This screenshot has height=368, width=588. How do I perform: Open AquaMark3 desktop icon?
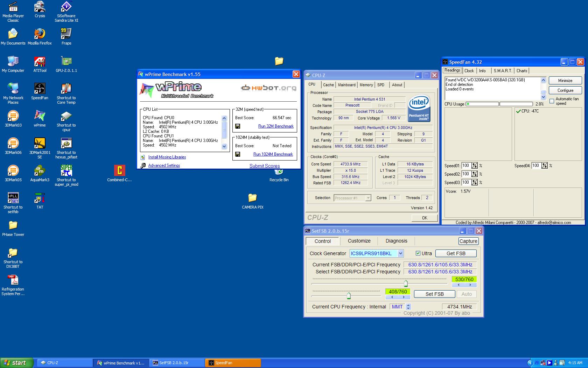pyautogui.click(x=40, y=173)
